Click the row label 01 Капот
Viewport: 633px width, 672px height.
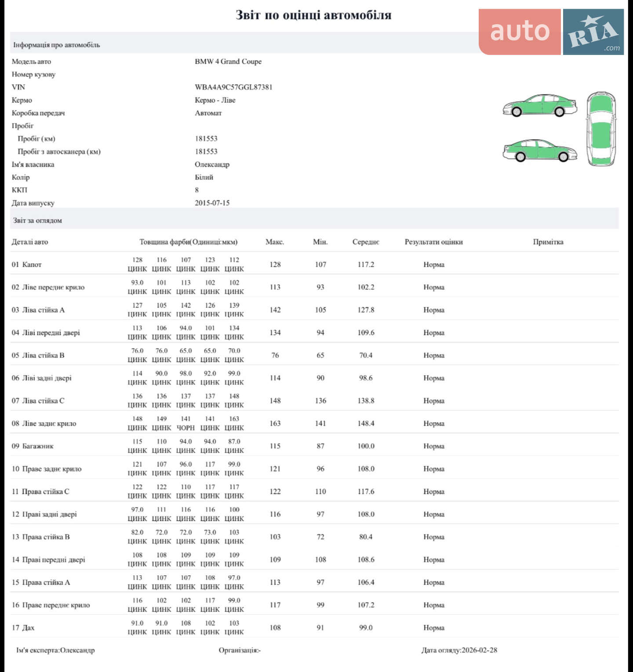pyautogui.click(x=26, y=265)
